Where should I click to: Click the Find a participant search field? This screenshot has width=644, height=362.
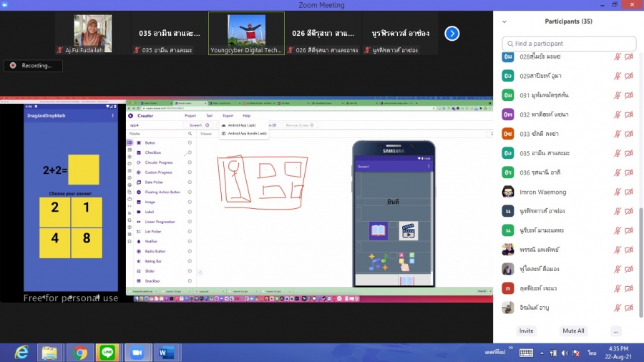tap(569, 44)
